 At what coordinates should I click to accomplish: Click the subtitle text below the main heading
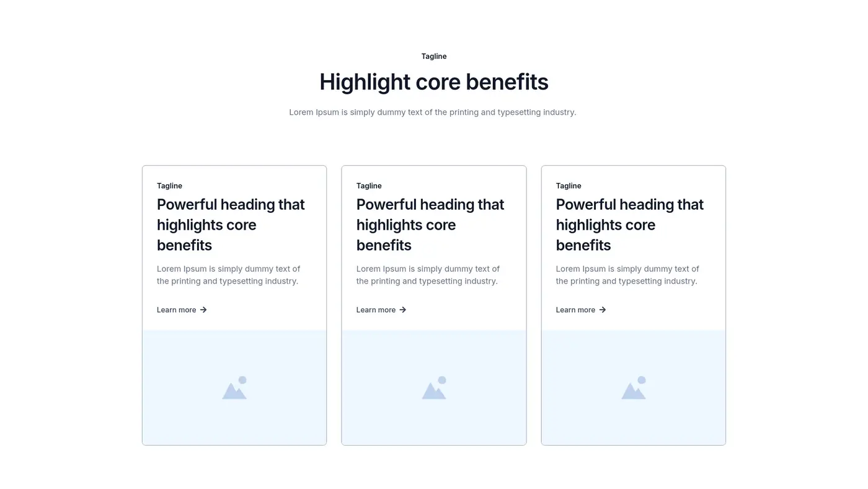433,112
